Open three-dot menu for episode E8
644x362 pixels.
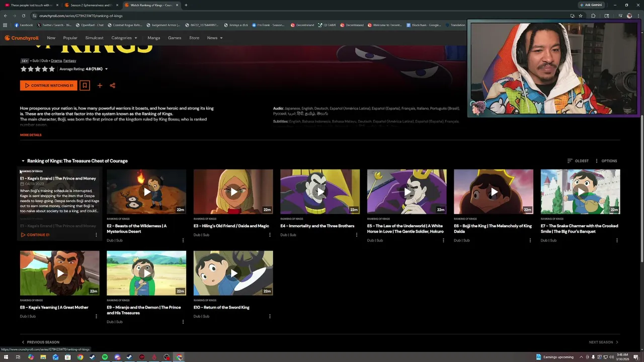[96, 316]
